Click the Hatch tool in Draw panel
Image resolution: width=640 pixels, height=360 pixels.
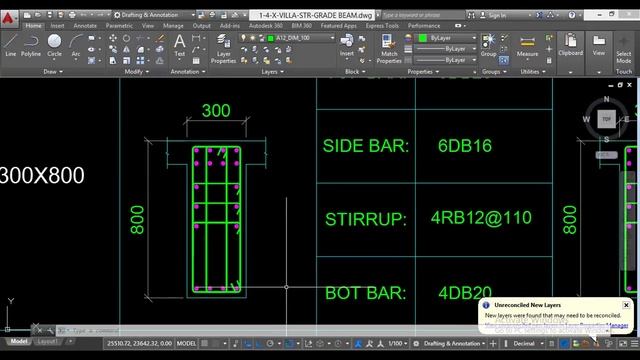tap(92, 60)
